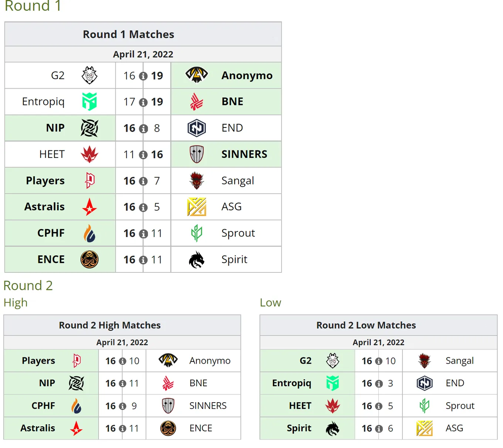Open match info for G2 vs Anonymo

pos(143,76)
